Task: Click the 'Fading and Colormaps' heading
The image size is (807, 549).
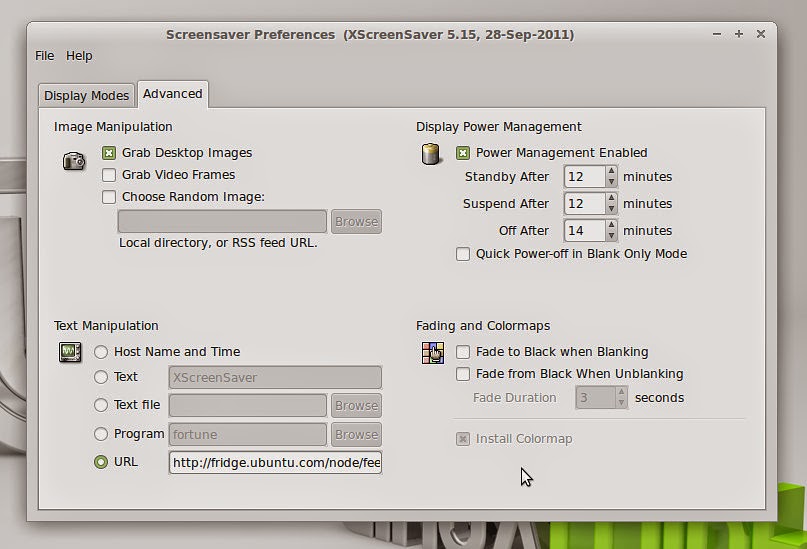Action: point(483,326)
